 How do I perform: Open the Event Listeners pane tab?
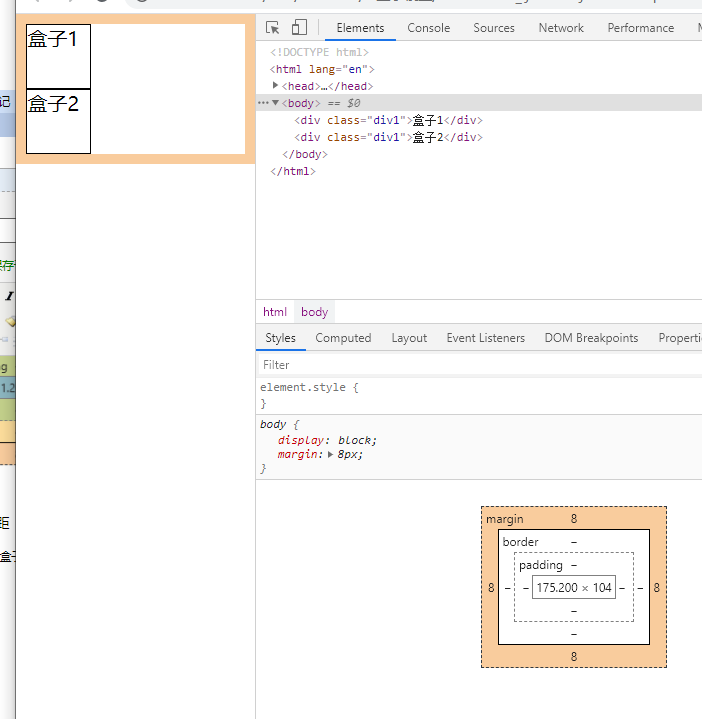tap(486, 338)
